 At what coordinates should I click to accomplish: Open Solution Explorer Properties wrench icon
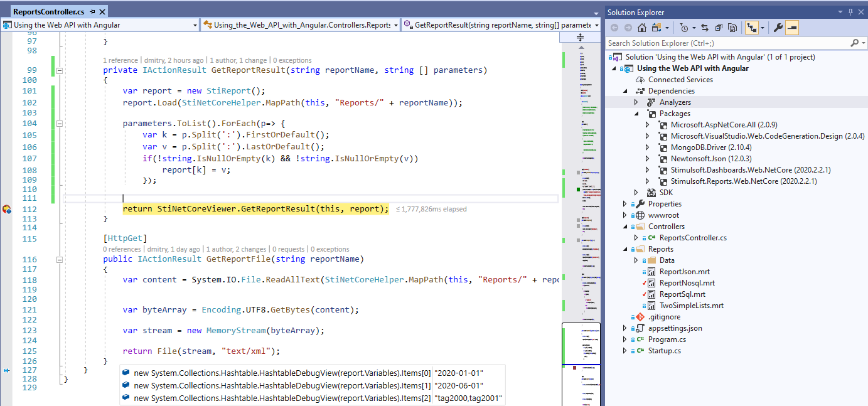point(778,28)
